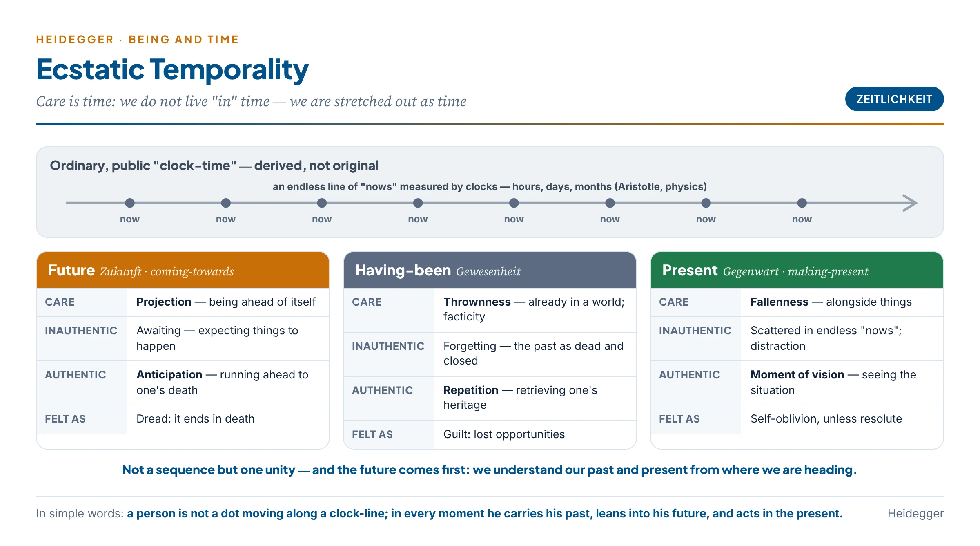Click the clock-time panel heading
The height and width of the screenshot is (546, 980).
point(214,166)
